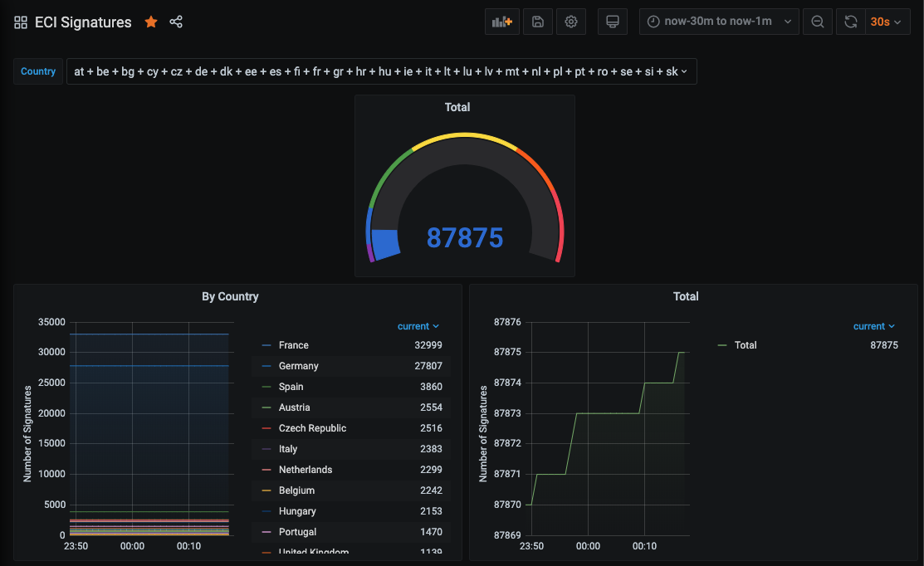Unstar the ECI Signatures dashboard
924x566 pixels.
point(150,22)
